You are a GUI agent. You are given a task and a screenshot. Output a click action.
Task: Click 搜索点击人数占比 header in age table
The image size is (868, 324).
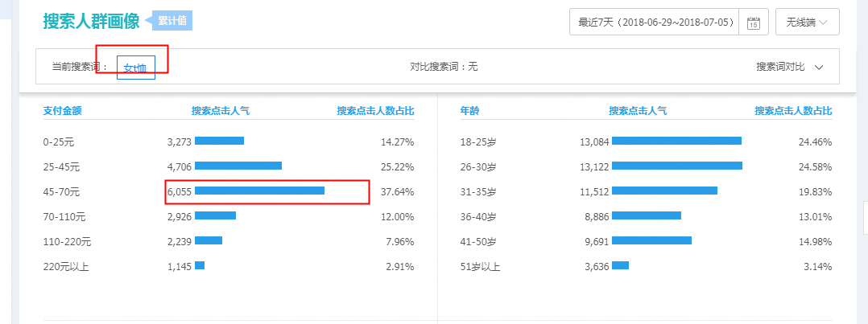click(x=793, y=111)
